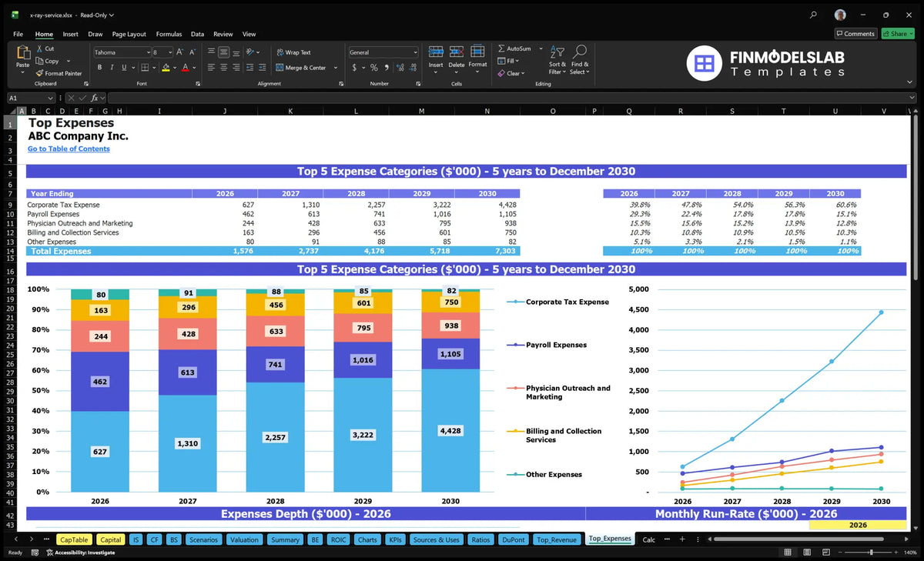Image resolution: width=924 pixels, height=561 pixels.
Task: Click Increase Font Size icon
Action: click(x=180, y=52)
